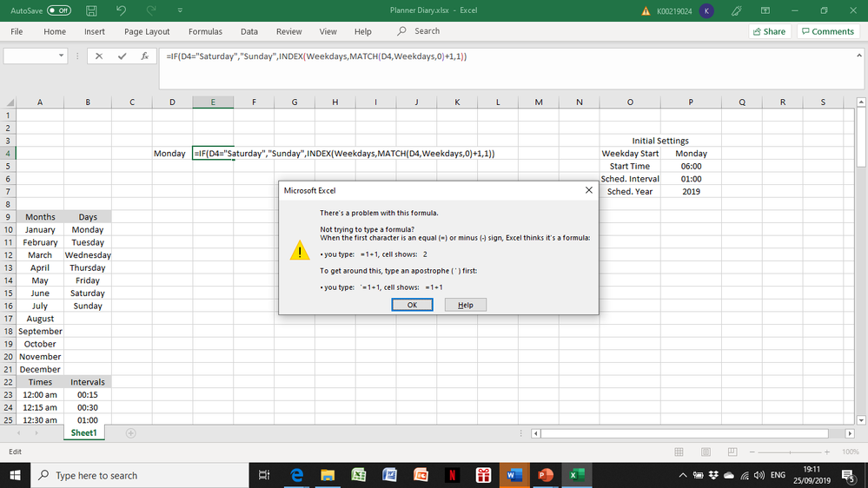
Task: Click the zoom out minus button
Action: pyautogui.click(x=752, y=452)
